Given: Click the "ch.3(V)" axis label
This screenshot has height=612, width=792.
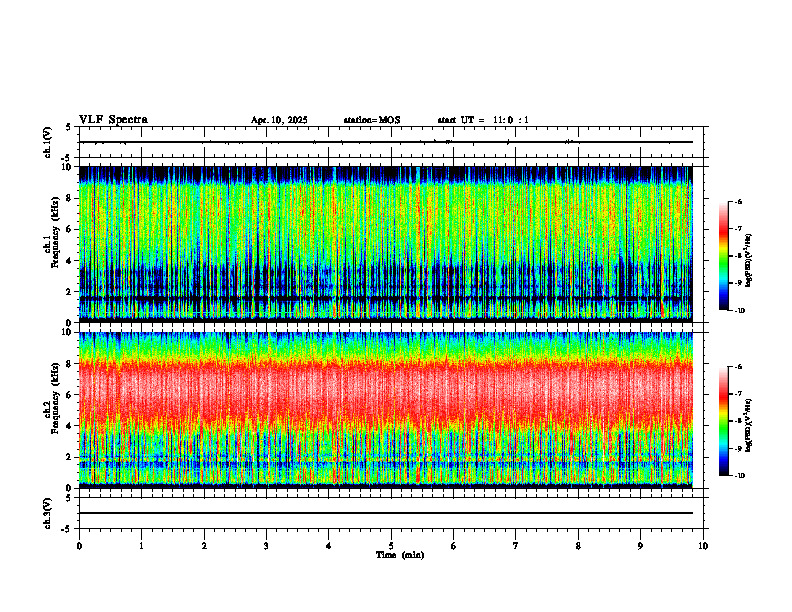Looking at the screenshot, I should tap(48, 513).
